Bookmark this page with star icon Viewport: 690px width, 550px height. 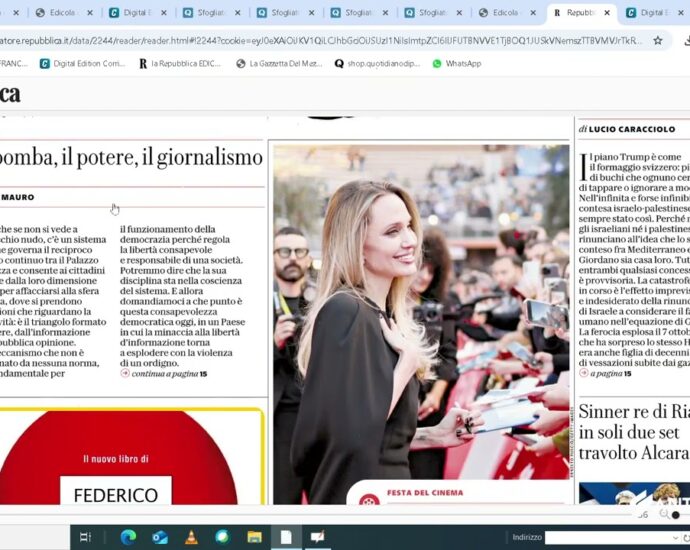658,41
